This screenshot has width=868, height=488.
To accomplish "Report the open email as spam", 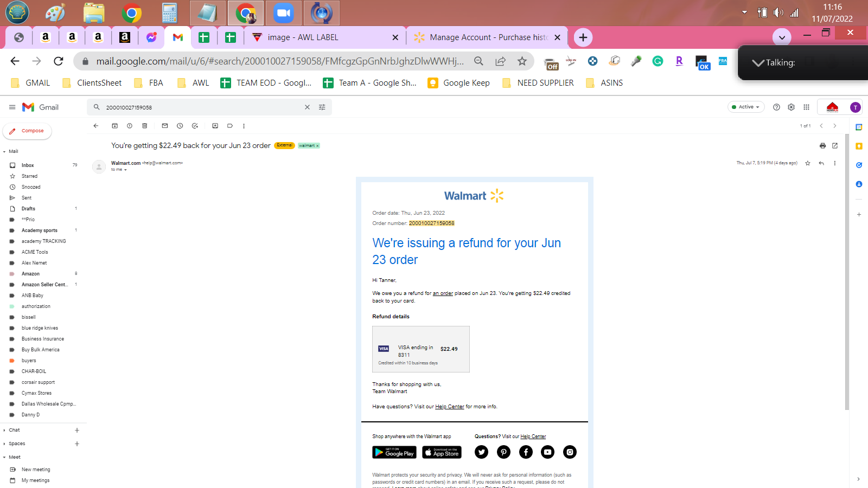I will point(130,126).
